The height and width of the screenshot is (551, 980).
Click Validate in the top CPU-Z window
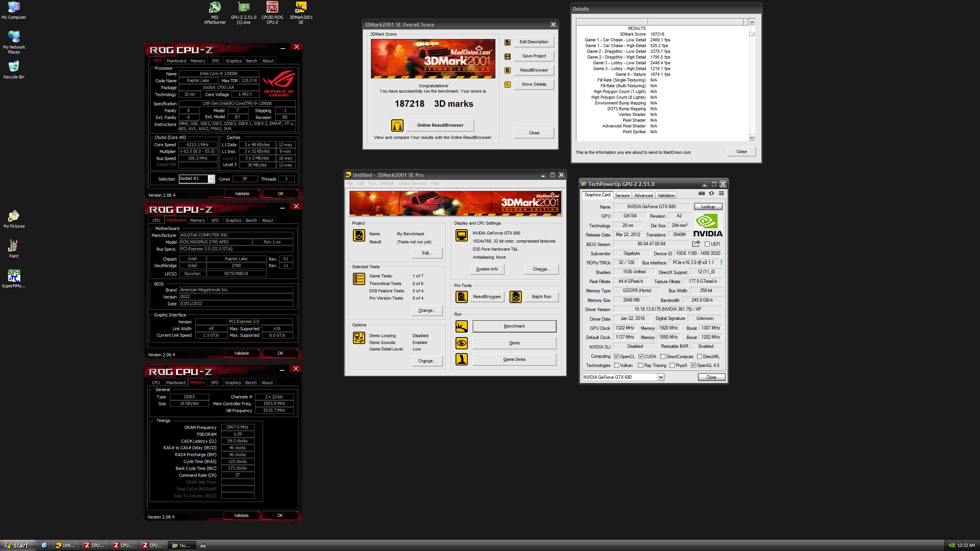point(242,194)
